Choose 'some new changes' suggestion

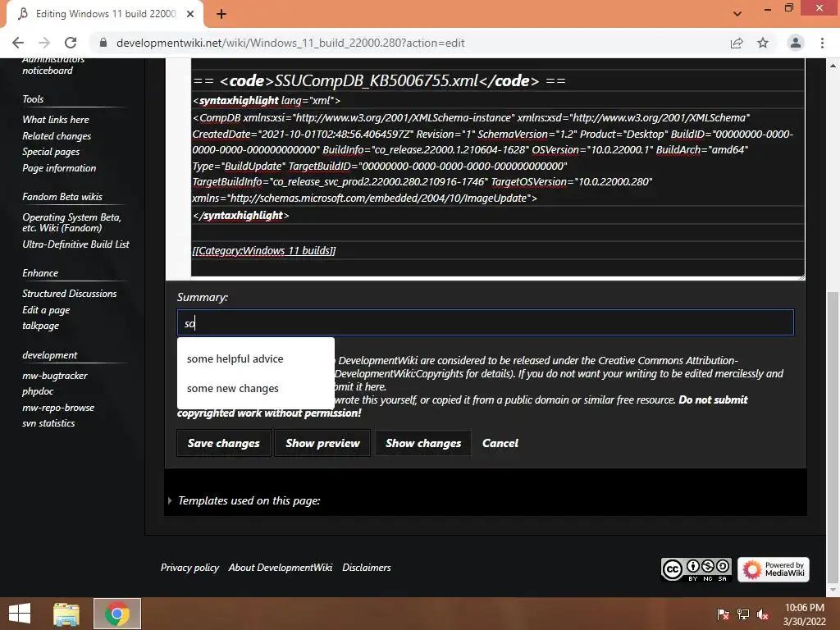[x=256, y=388]
